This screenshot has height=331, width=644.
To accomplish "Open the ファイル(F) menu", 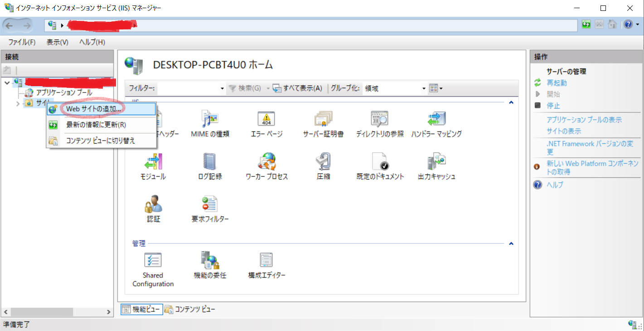I will click(x=22, y=42).
